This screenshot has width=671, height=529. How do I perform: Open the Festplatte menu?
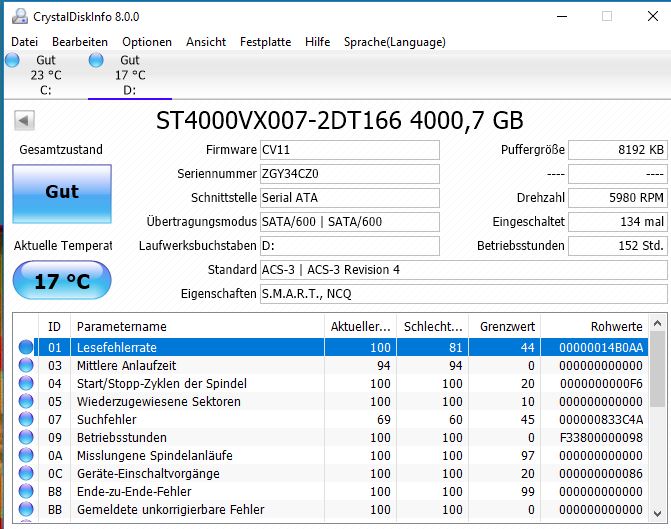point(265,42)
